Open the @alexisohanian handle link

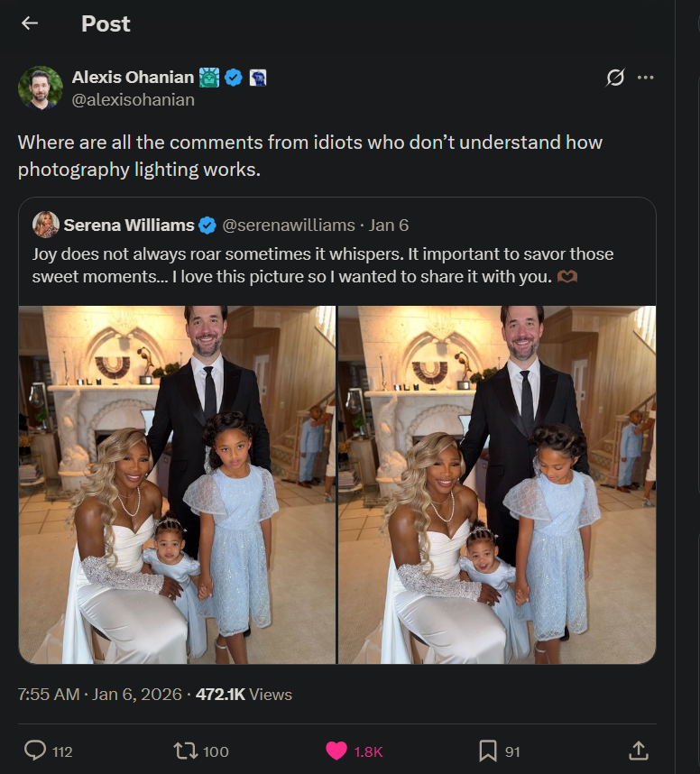[x=134, y=100]
